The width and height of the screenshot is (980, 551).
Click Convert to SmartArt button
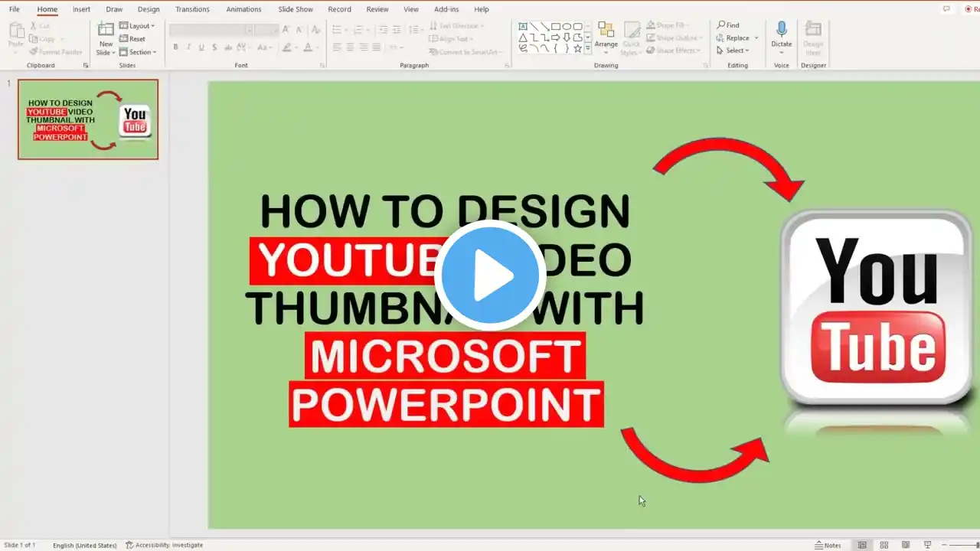tap(465, 52)
